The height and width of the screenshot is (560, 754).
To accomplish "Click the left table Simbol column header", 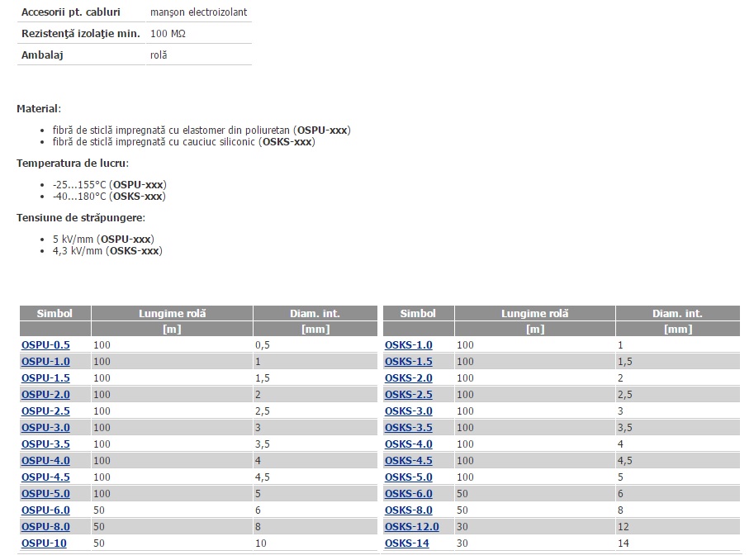I will point(55,314).
